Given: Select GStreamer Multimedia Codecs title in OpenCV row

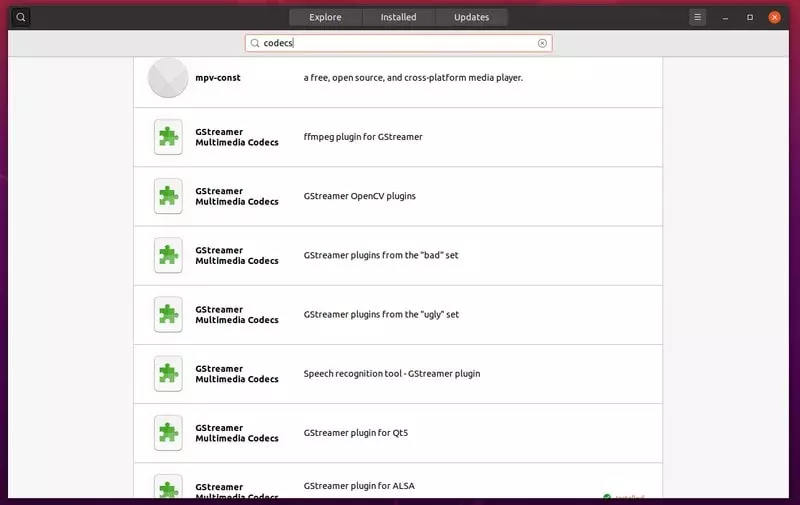Looking at the screenshot, I should pyautogui.click(x=237, y=196).
